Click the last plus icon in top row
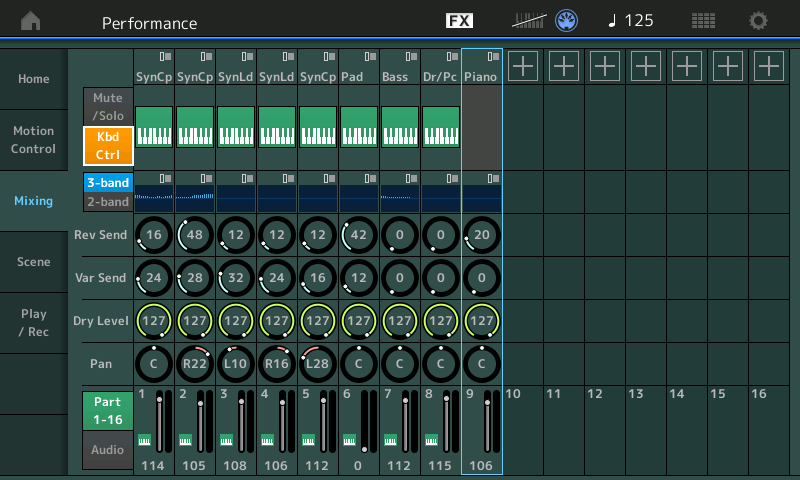The image size is (800, 480). [x=768, y=66]
